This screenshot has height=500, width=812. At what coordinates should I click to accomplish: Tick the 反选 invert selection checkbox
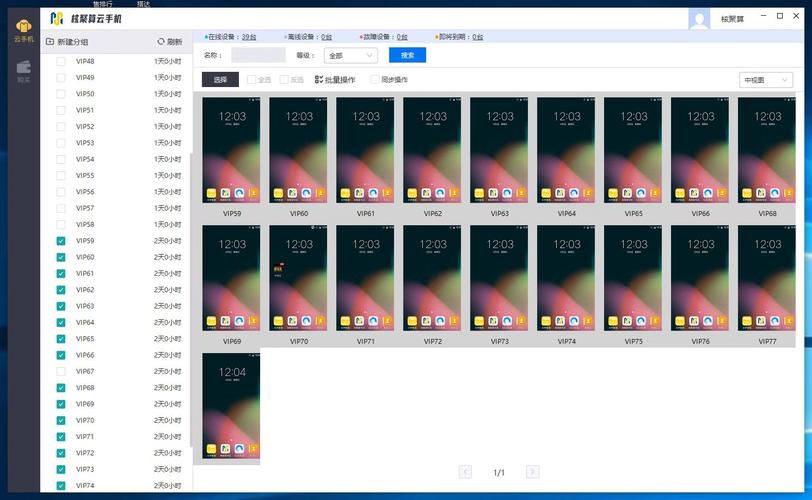pos(284,79)
